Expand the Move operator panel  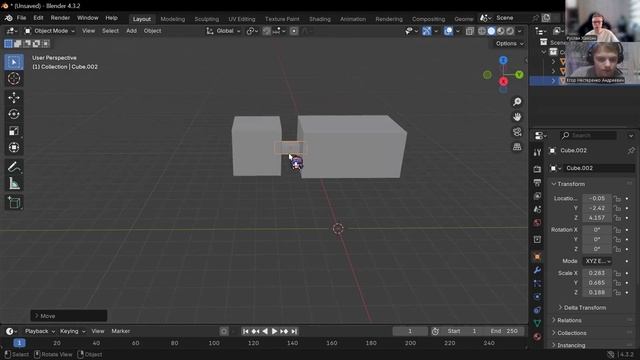(x=69, y=316)
